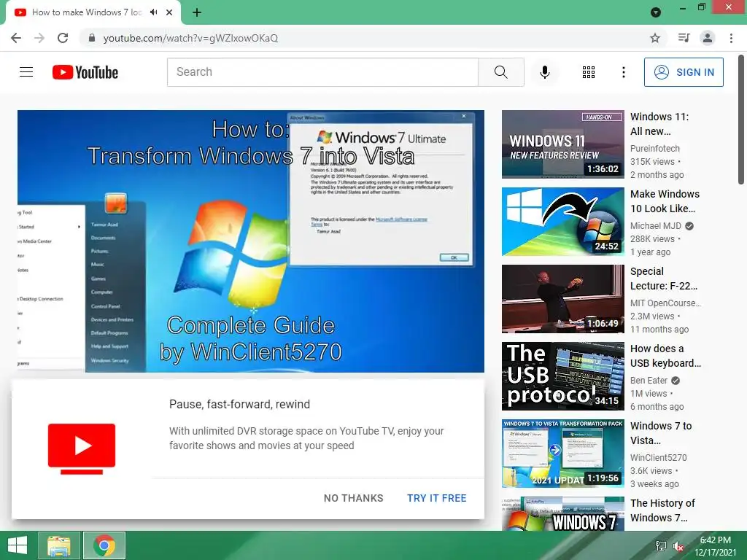This screenshot has width=747, height=560.
Task: Open Make Windows 10 Look Like thumbnail
Action: [x=562, y=222]
